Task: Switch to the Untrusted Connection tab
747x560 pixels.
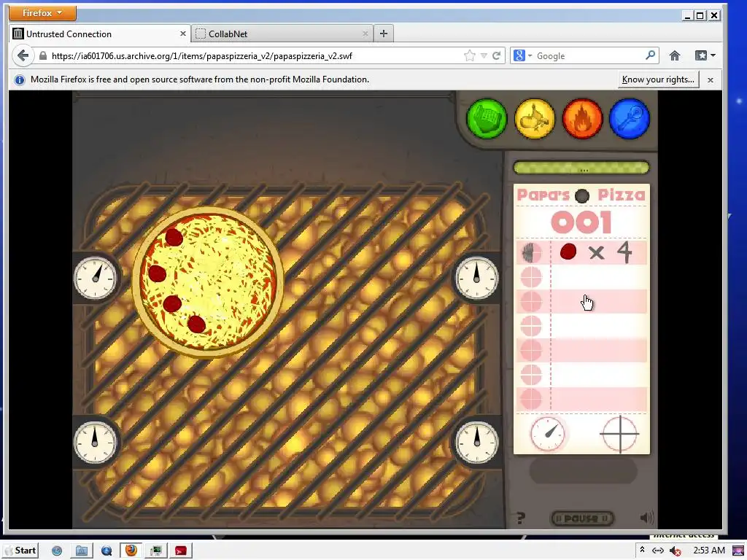Action: 99,34
